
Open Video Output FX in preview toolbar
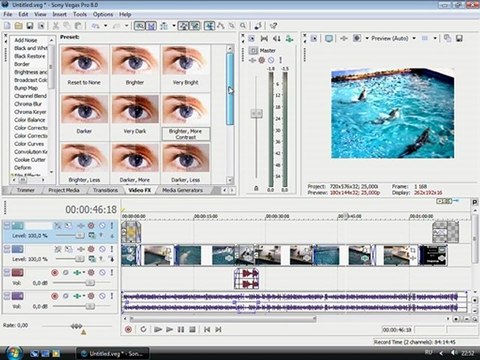[x=344, y=39]
